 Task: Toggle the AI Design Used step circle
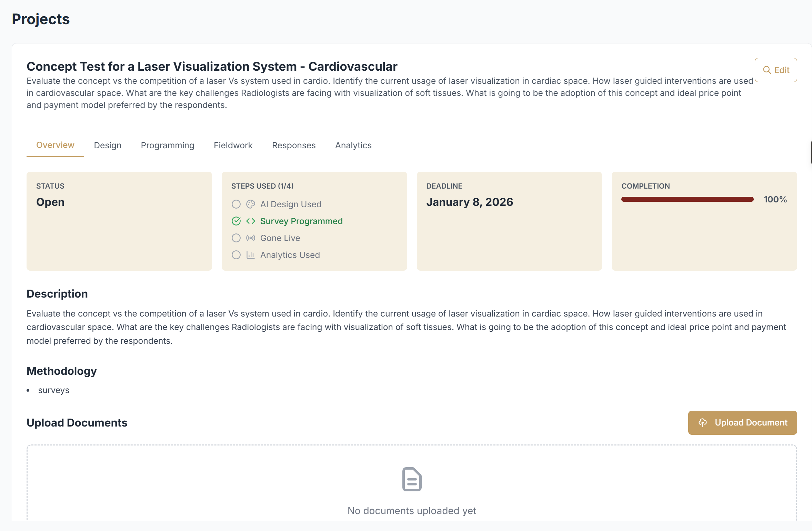(x=236, y=204)
